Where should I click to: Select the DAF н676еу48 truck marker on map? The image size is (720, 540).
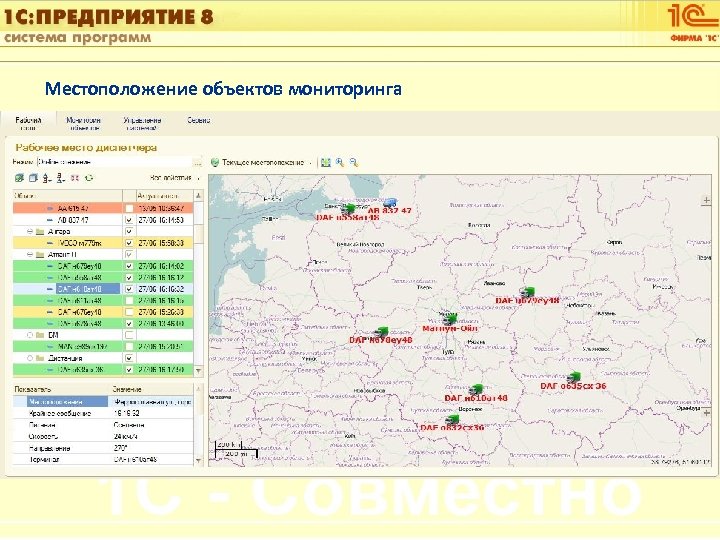pyautogui.click(x=382, y=332)
